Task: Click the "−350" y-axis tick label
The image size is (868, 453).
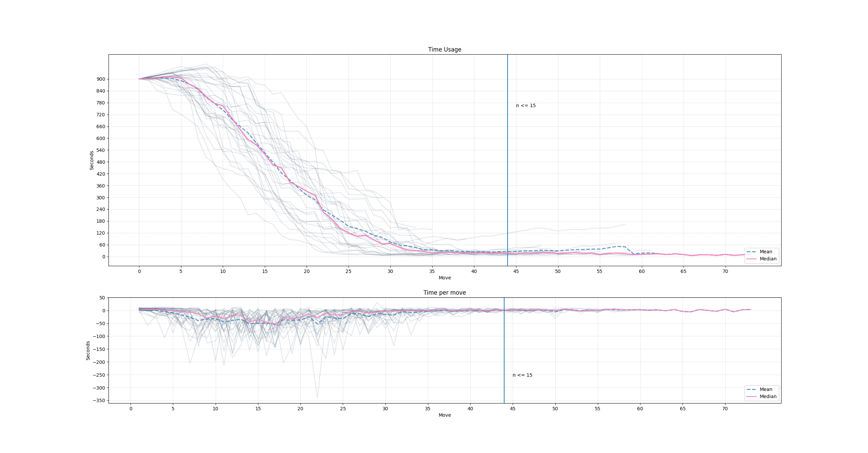Action: [x=99, y=400]
